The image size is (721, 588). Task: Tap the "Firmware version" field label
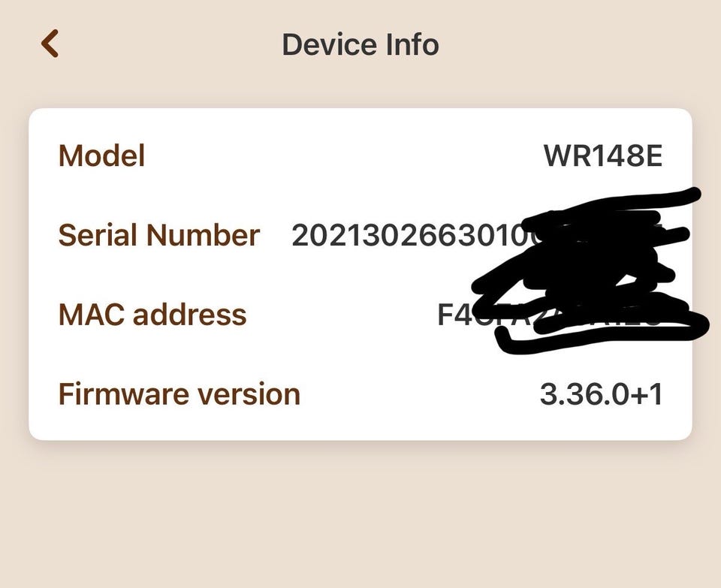pos(179,394)
